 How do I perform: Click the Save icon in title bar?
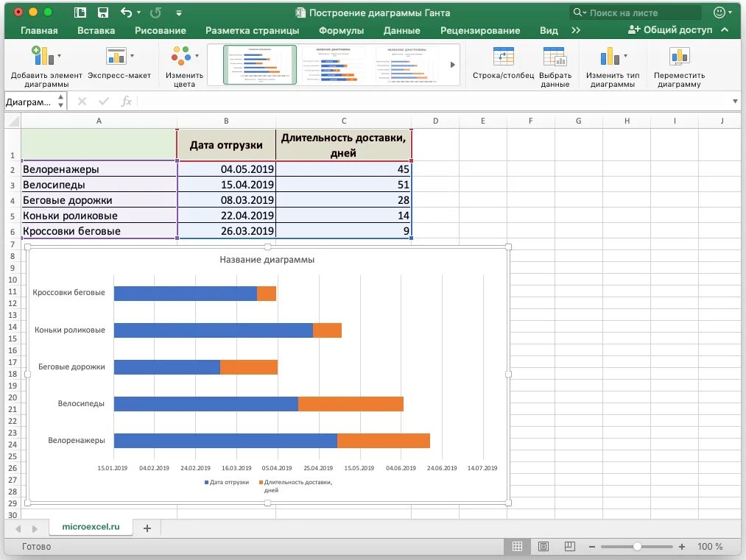pos(103,13)
